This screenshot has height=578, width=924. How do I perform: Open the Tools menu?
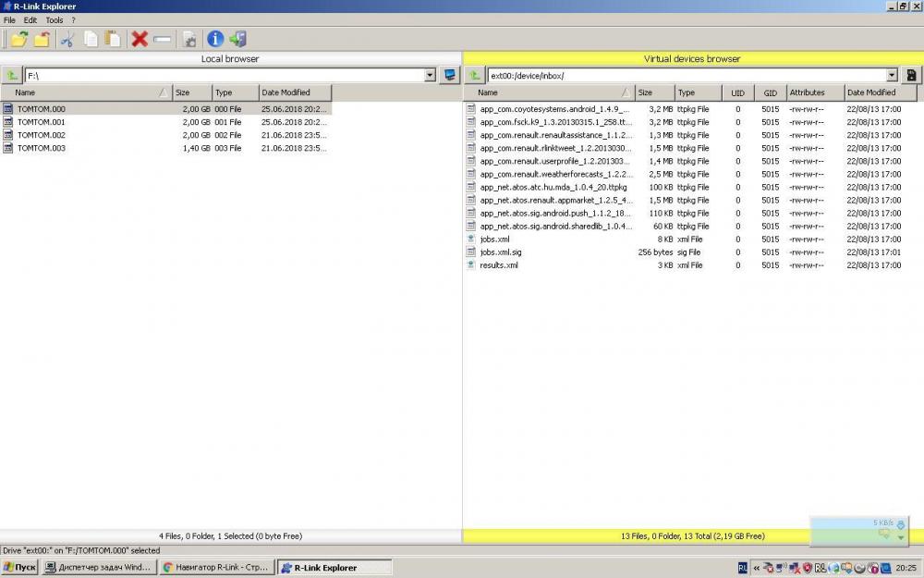click(55, 20)
